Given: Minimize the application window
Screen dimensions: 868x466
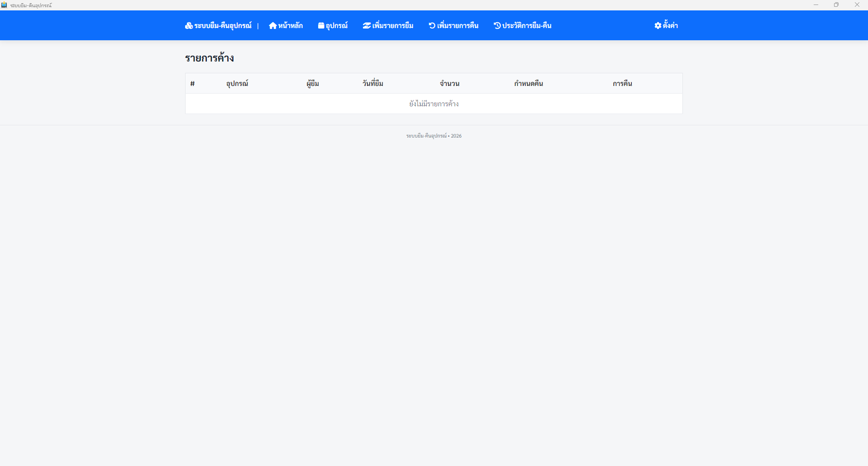Looking at the screenshot, I should coord(816,5).
